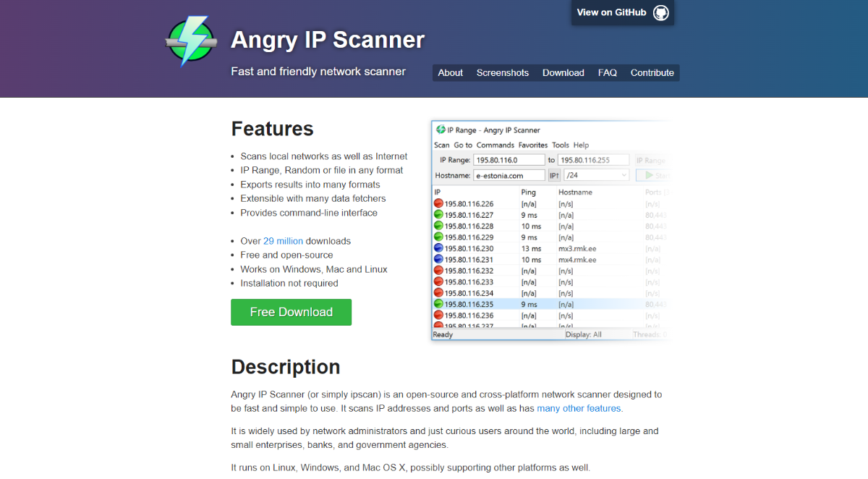868x479 pixels.
Task: Select the Exports results into many formats bullet
Action: point(310,185)
